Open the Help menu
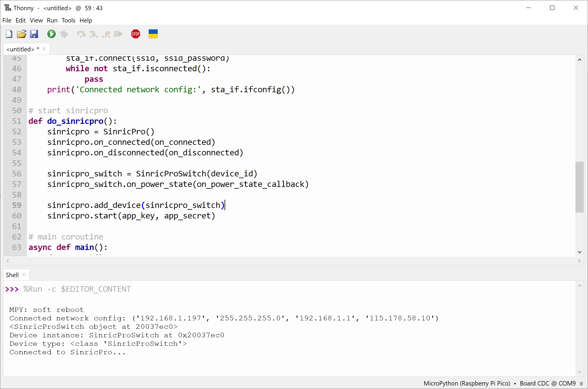The height and width of the screenshot is (389, 588). tap(85, 20)
